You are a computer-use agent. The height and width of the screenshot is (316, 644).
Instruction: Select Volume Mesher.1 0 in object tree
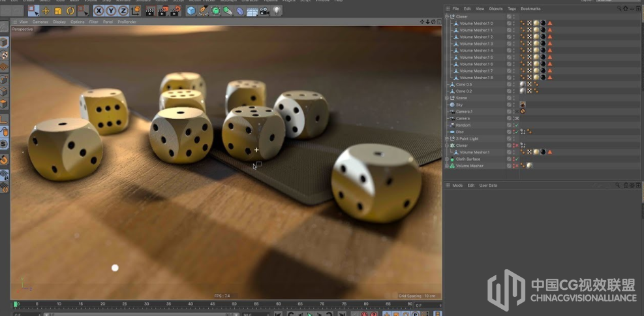(x=476, y=24)
